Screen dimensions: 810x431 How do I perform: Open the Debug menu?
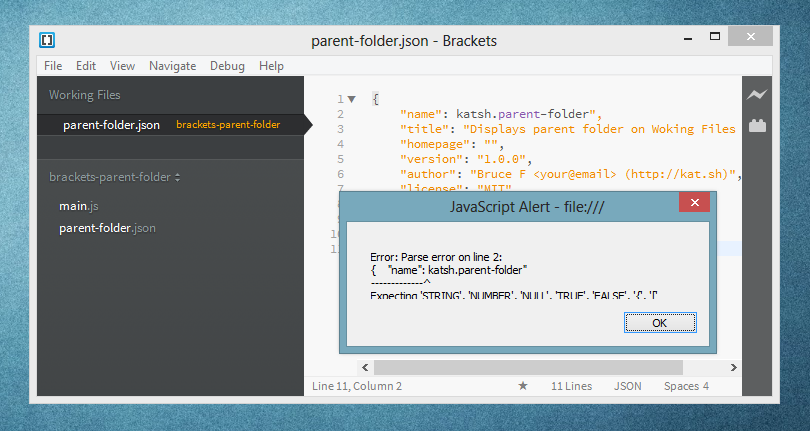[x=227, y=66]
